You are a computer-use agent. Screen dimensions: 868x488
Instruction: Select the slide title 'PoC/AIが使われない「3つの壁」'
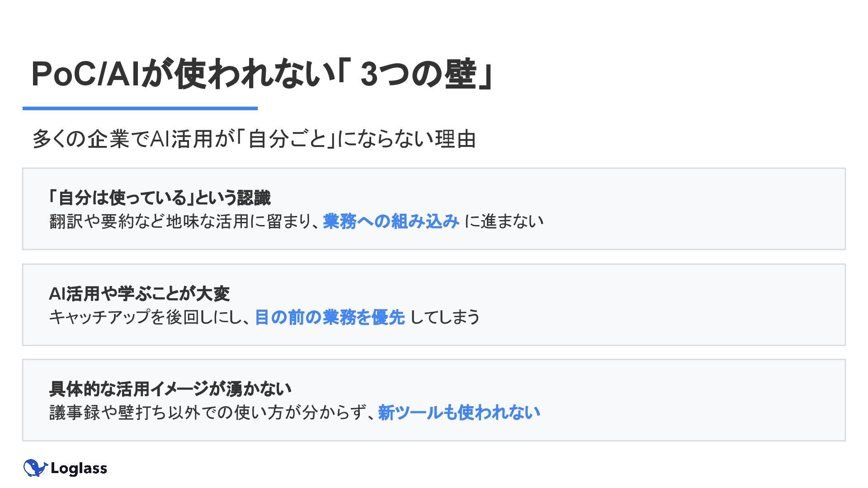click(262, 74)
